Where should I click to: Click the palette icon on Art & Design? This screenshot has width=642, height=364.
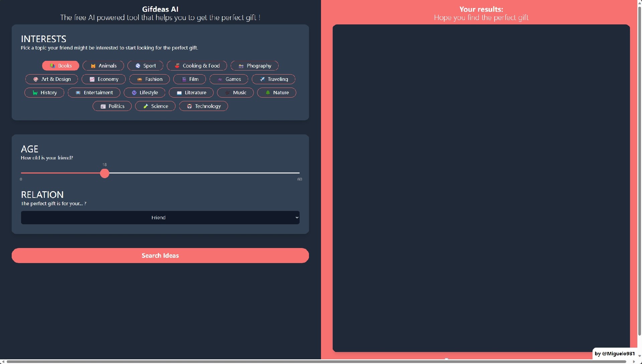pos(36,79)
